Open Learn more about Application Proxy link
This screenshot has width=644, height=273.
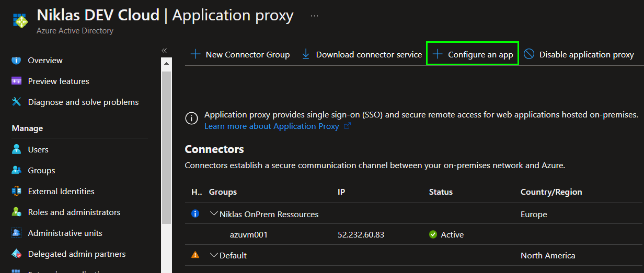coord(272,126)
